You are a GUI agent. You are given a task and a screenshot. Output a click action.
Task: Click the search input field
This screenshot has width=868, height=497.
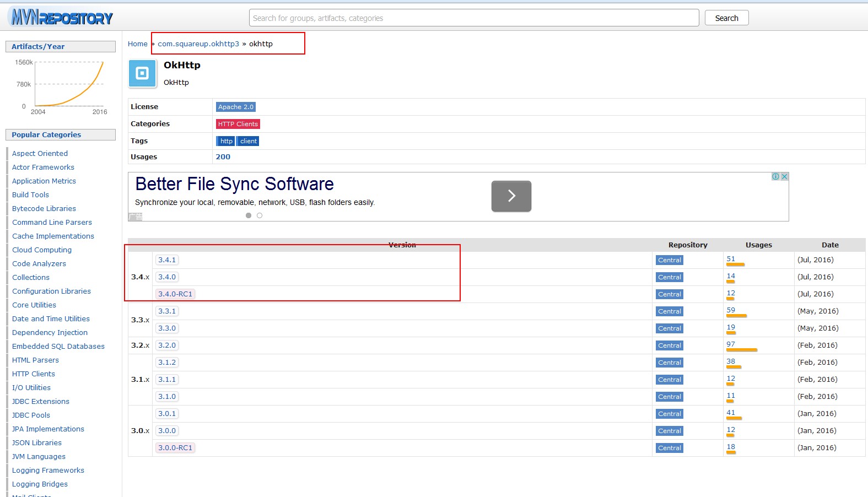pos(473,18)
